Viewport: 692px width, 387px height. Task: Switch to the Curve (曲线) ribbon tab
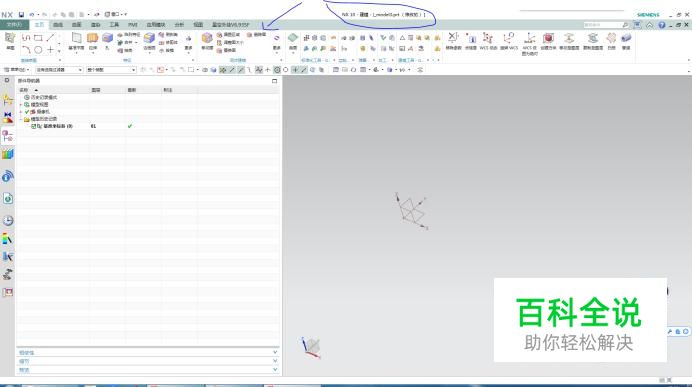(58, 25)
